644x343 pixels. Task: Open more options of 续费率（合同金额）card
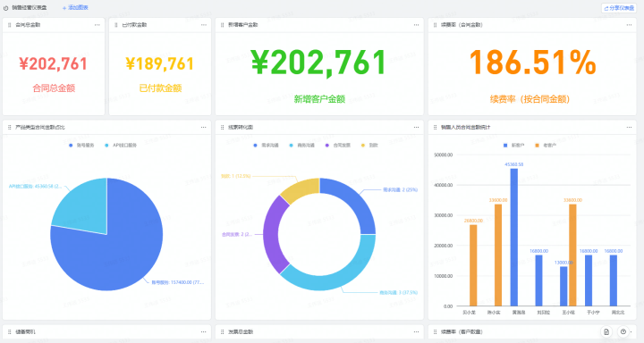(629, 25)
